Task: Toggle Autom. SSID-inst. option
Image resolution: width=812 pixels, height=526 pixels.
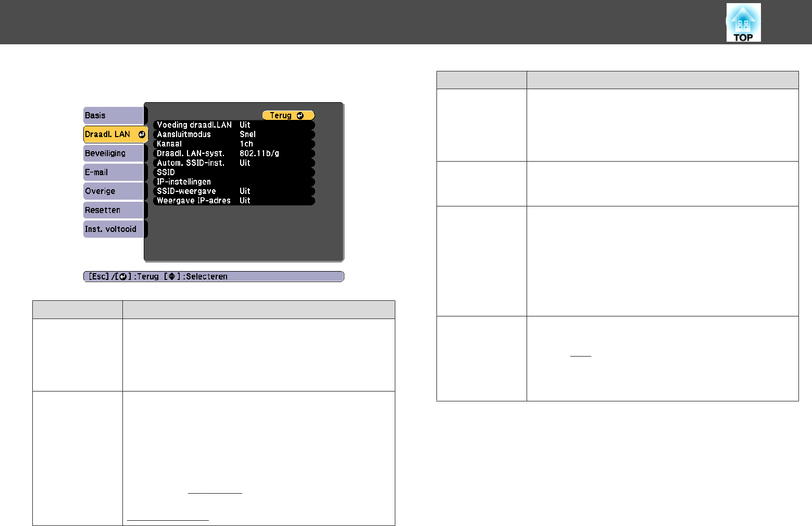Action: [x=234, y=163]
